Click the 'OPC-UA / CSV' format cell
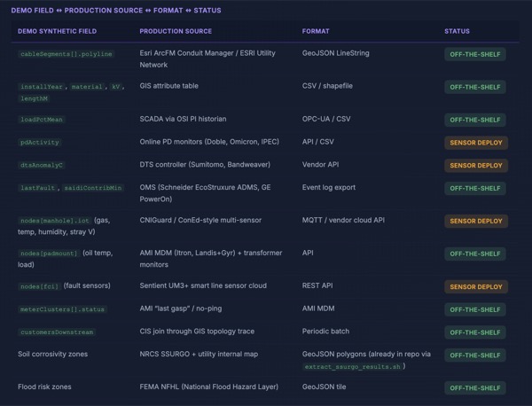Screen dimensions: 532x406 click(326, 119)
